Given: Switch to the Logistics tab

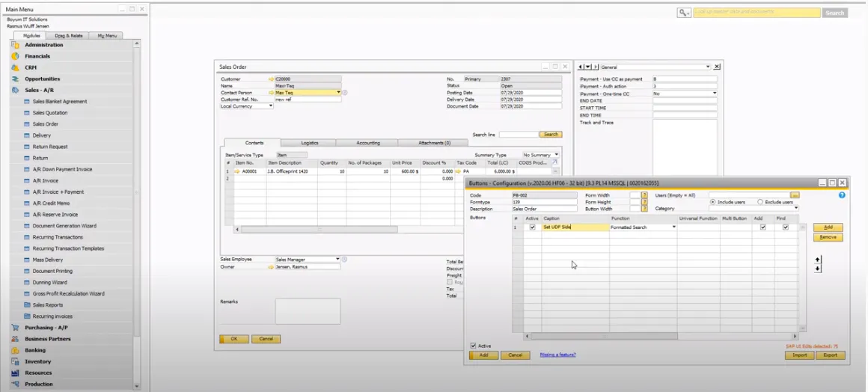Looking at the screenshot, I should tap(310, 143).
